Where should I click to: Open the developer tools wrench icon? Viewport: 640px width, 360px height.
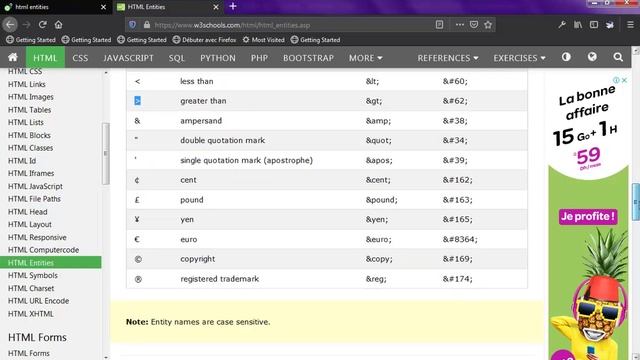pos(562,25)
